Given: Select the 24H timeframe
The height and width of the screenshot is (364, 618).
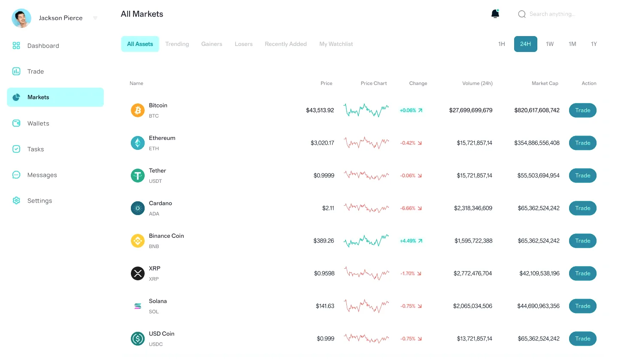Looking at the screenshot, I should (526, 44).
